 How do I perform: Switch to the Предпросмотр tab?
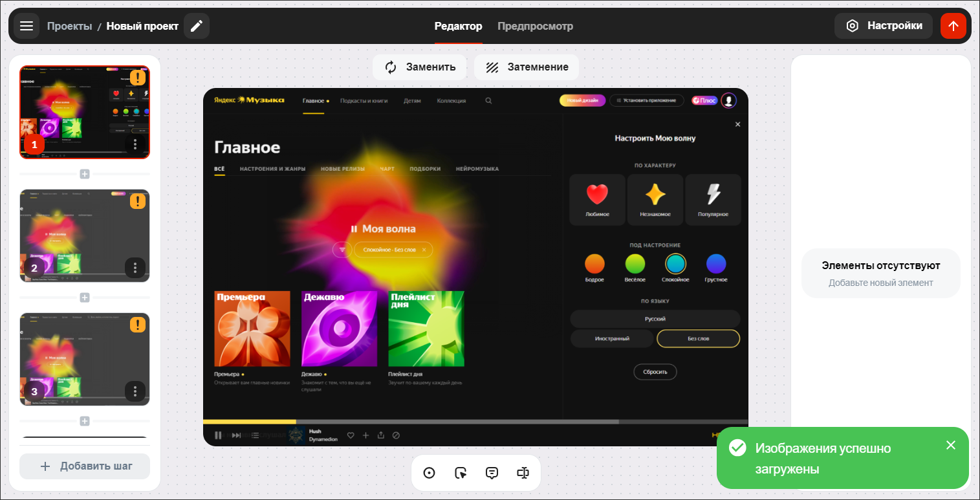pos(535,26)
